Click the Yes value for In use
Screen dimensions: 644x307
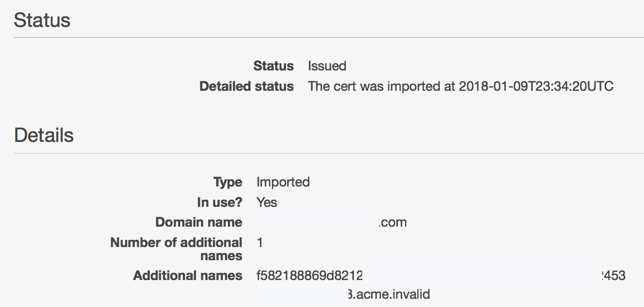[267, 202]
